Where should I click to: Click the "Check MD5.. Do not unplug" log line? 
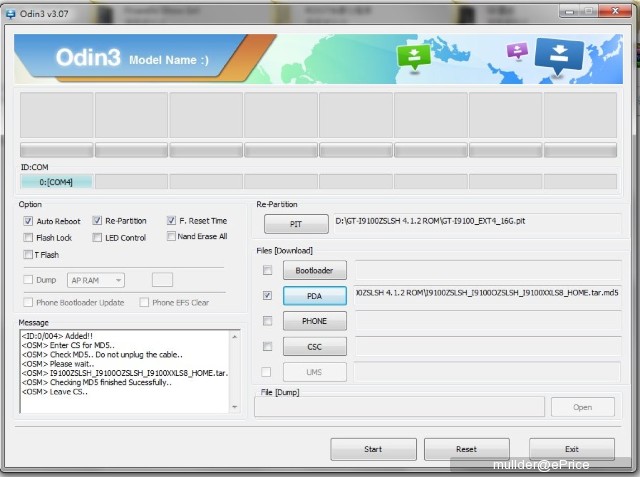pos(102,355)
